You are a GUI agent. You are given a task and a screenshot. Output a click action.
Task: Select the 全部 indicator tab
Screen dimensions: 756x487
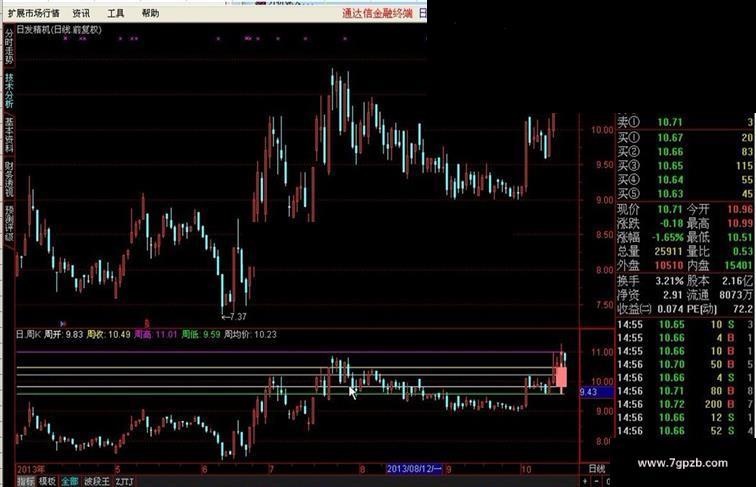(x=70, y=481)
